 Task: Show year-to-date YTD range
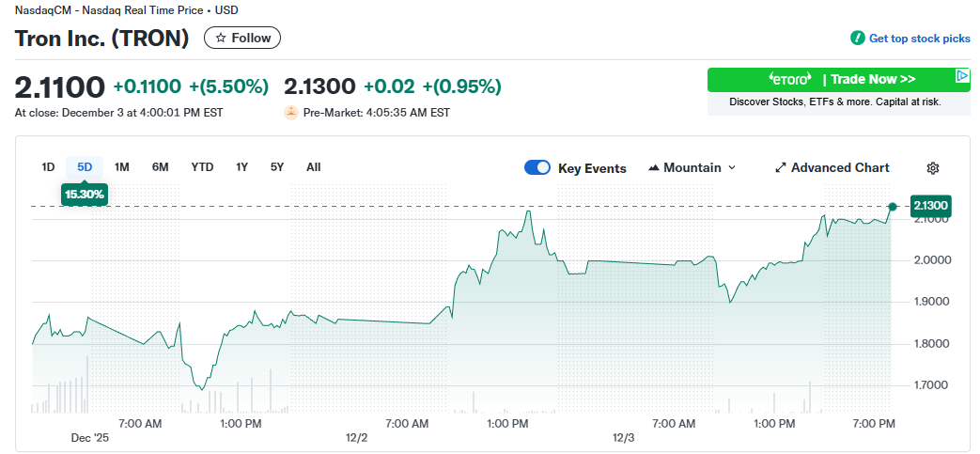coord(202,167)
